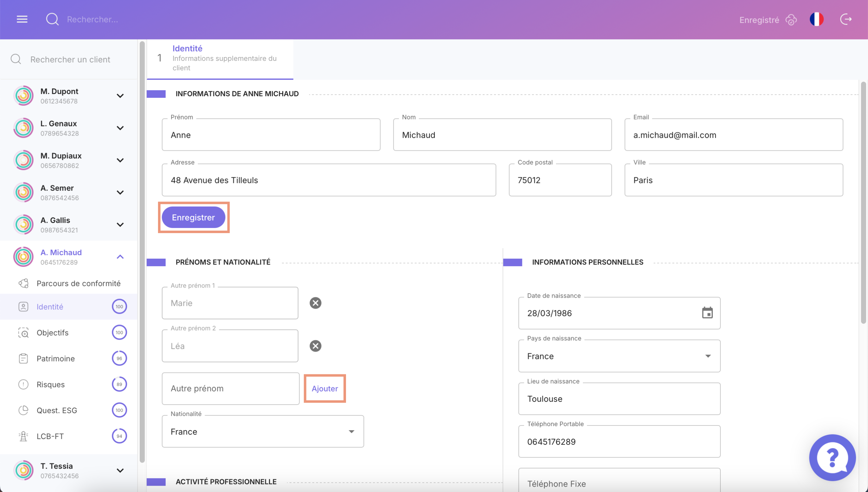Expand the M. Dupont client entry

[120, 96]
